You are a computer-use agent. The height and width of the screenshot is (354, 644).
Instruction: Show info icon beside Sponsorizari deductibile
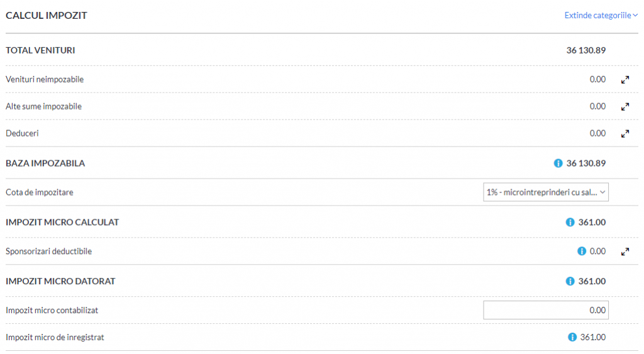point(581,251)
